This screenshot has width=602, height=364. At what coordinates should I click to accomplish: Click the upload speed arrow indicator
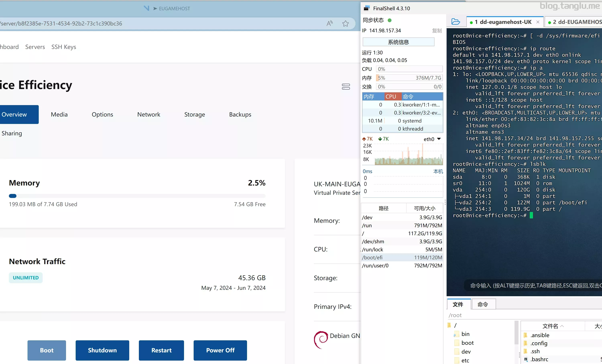click(x=364, y=139)
